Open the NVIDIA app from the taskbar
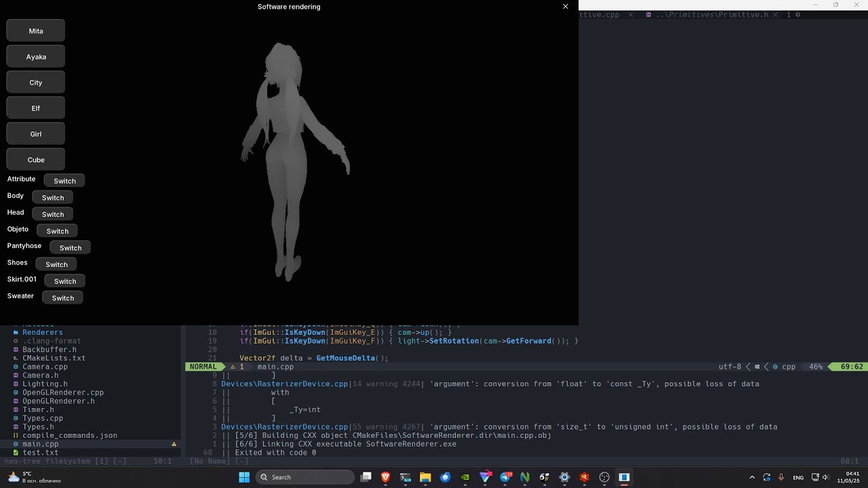Viewport: 868px width, 488px height. [x=465, y=477]
